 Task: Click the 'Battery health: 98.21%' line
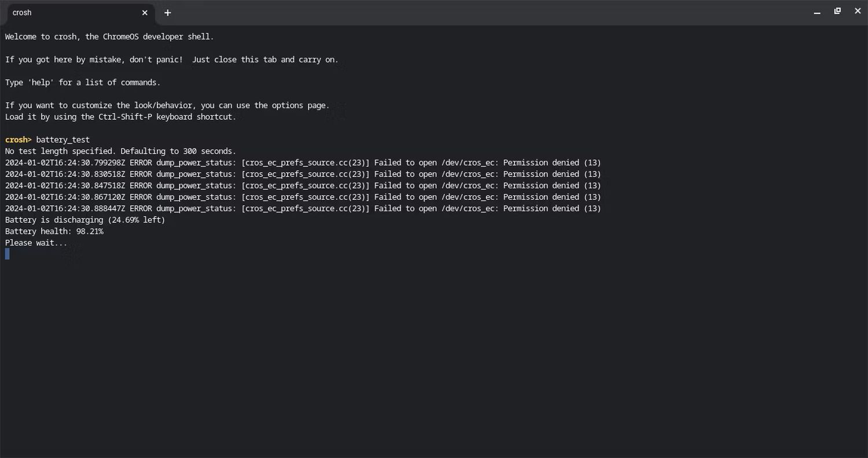coord(54,232)
